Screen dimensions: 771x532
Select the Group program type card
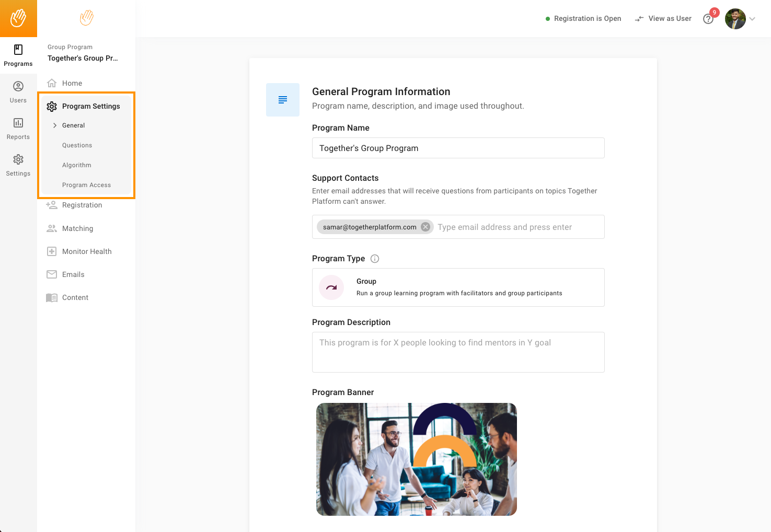(458, 287)
